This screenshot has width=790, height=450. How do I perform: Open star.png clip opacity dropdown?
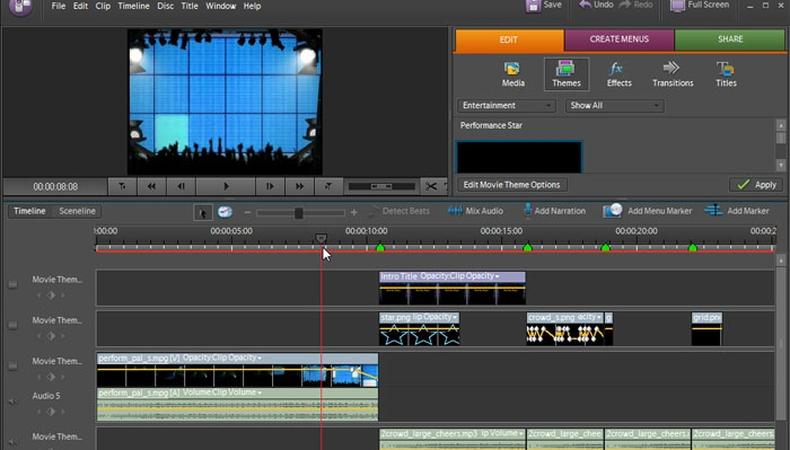pyautogui.click(x=454, y=317)
